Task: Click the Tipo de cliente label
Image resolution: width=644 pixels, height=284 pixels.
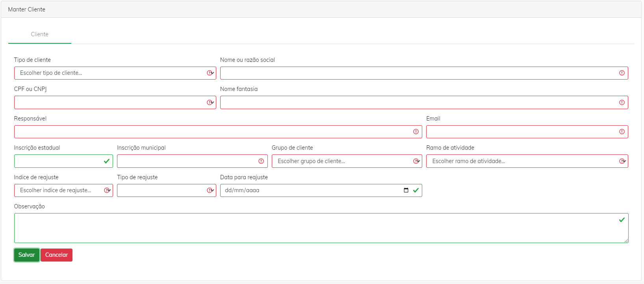Action: coord(32,60)
